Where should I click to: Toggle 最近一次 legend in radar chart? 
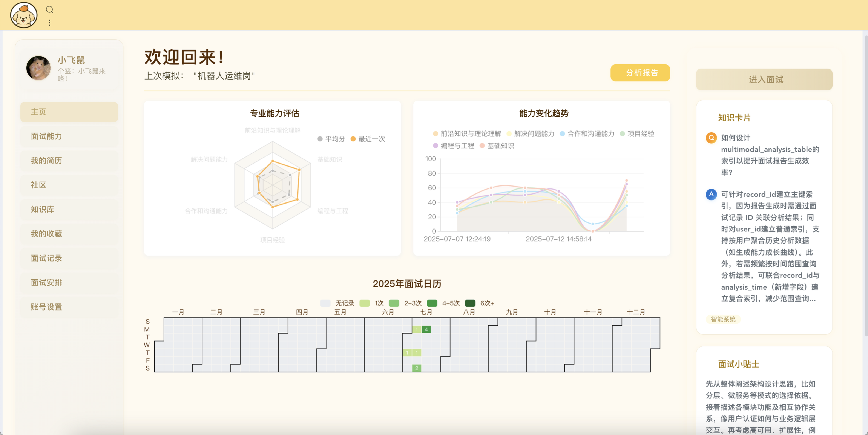pyautogui.click(x=368, y=139)
